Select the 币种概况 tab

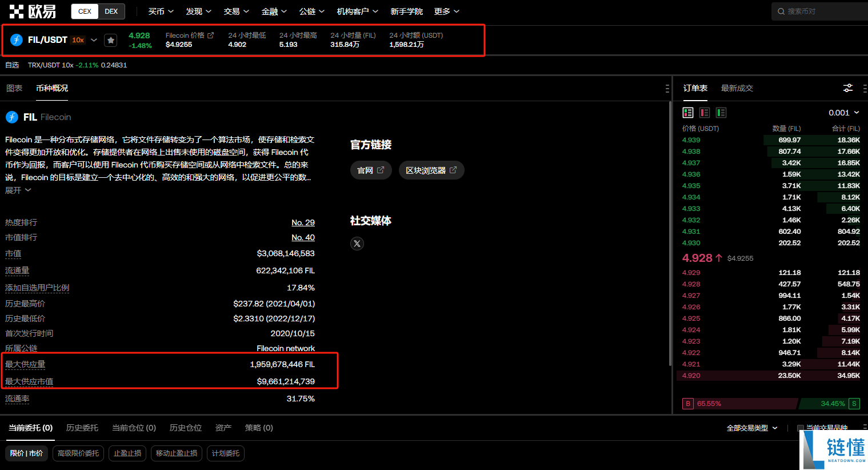click(52, 88)
